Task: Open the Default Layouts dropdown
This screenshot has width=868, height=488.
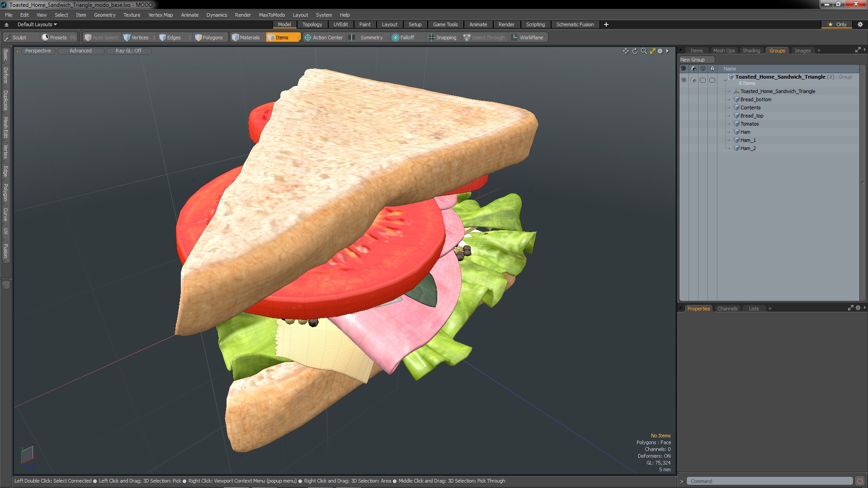Action: [37, 24]
